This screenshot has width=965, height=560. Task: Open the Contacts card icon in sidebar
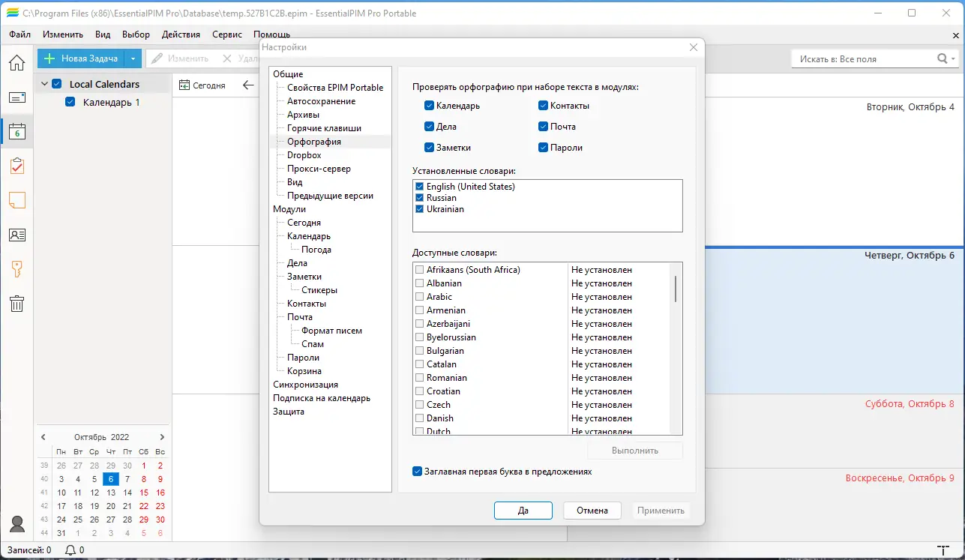(x=16, y=235)
